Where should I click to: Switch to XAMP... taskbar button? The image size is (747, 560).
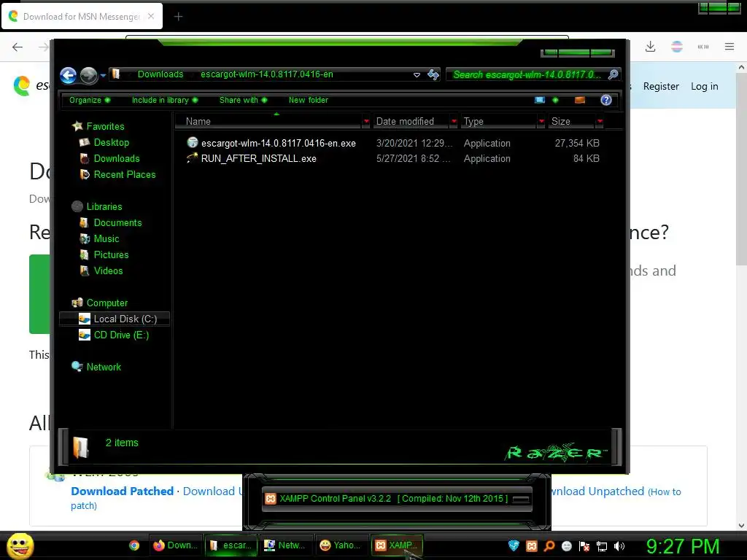[x=396, y=545]
